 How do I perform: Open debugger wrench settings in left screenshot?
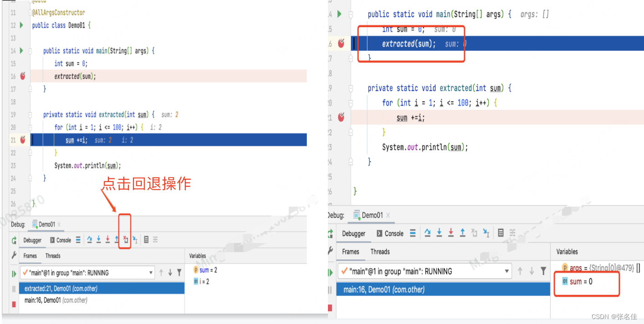(x=14, y=256)
